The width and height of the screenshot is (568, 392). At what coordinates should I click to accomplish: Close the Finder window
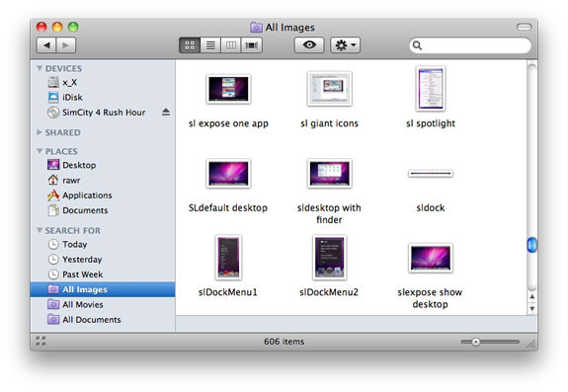click(x=41, y=27)
